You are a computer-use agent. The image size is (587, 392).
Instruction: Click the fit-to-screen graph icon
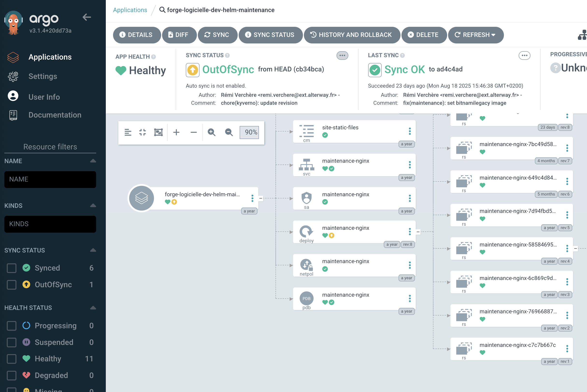tap(158, 132)
